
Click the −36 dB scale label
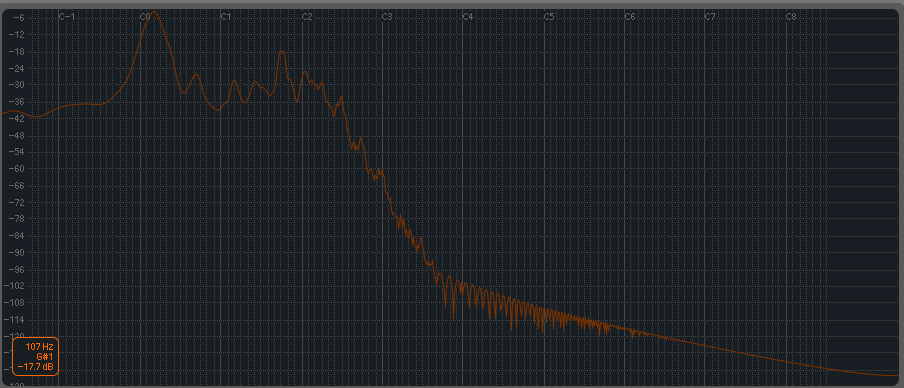point(16,101)
